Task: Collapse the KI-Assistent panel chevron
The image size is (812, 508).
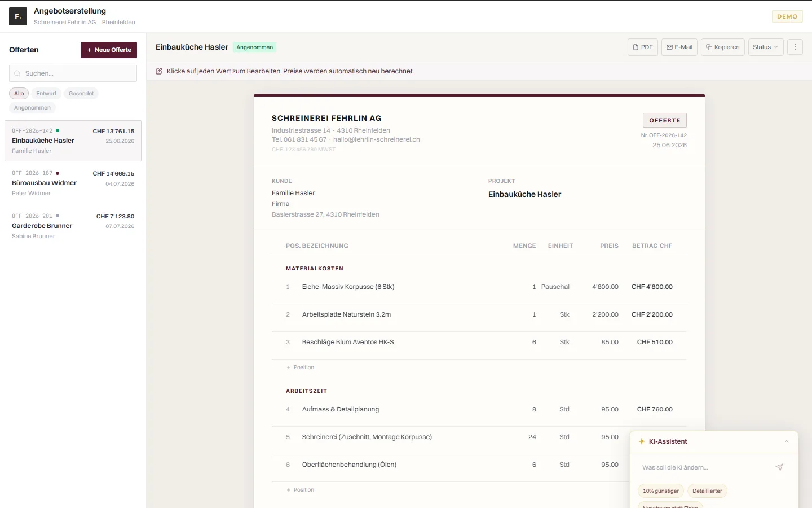Action: 787,441
